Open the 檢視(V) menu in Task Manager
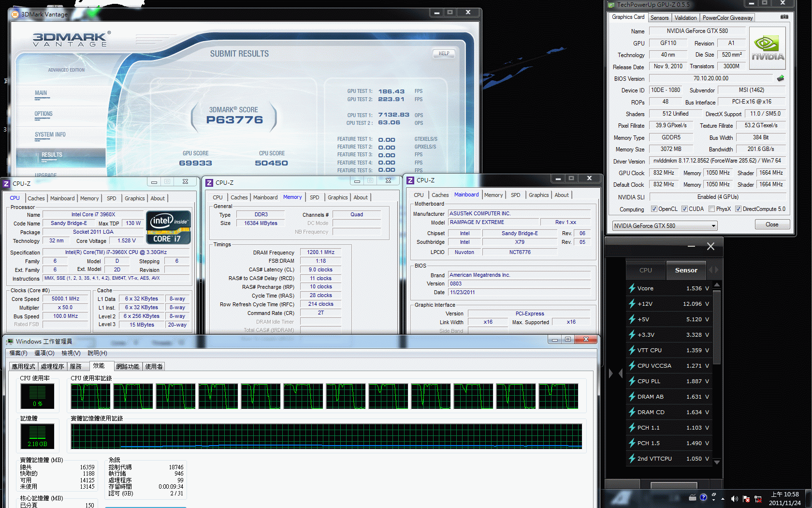The width and height of the screenshot is (812, 508). pos(71,353)
